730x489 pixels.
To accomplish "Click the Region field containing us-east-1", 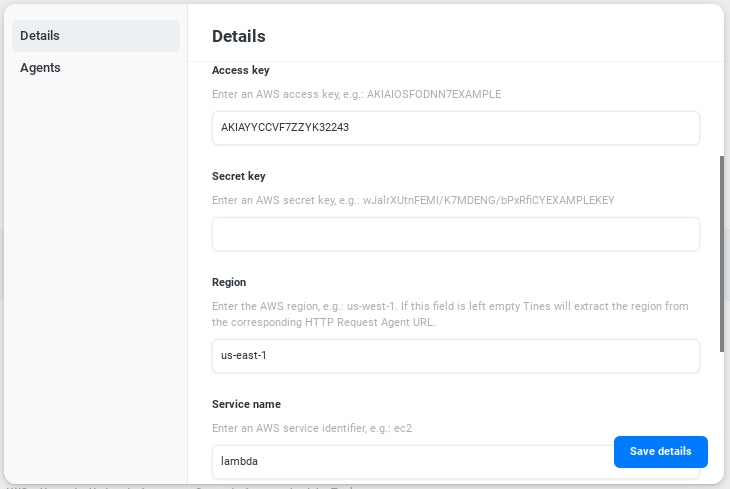I will click(455, 356).
